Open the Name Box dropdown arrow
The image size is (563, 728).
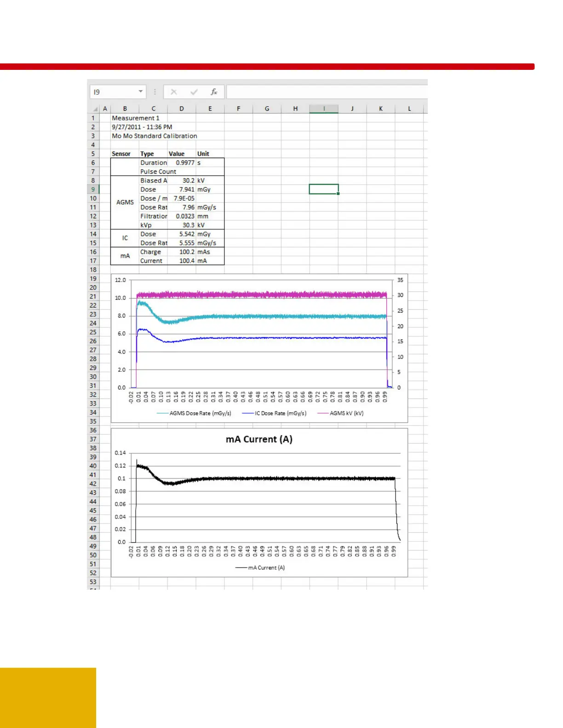click(140, 92)
